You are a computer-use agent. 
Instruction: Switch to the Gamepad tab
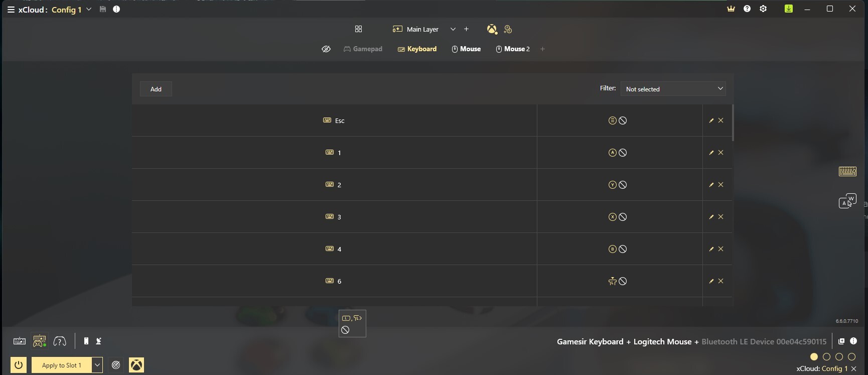[x=363, y=49]
